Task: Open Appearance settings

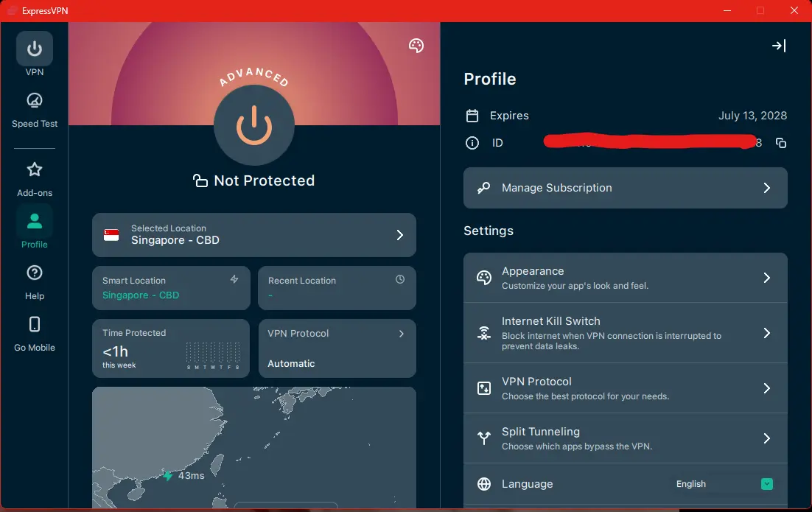Action: pos(625,278)
